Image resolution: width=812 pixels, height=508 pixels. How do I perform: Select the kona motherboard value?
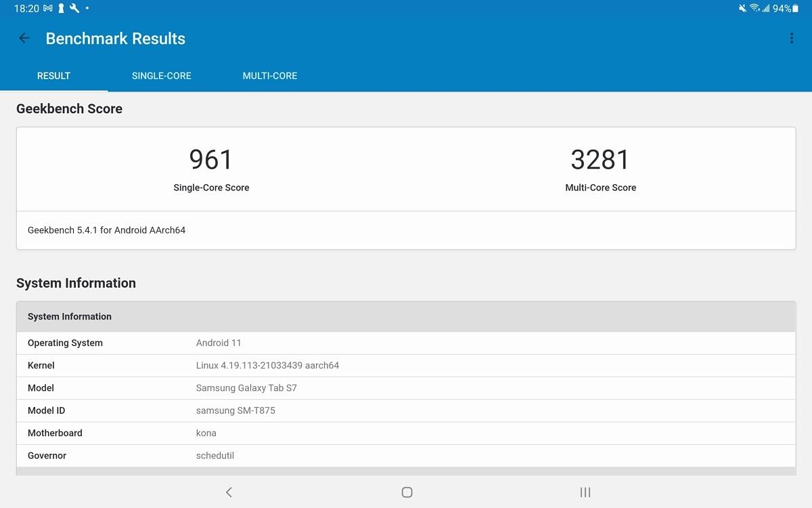coord(206,433)
